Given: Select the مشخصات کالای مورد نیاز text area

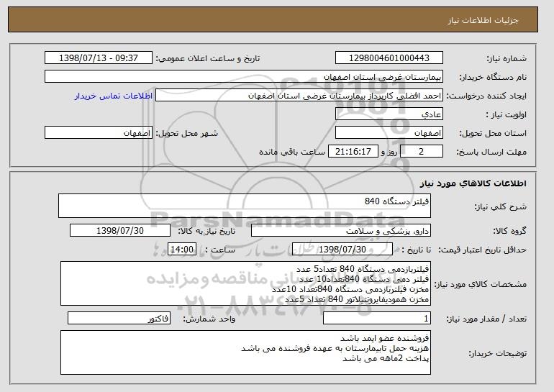Looking at the screenshot, I should point(245,283).
